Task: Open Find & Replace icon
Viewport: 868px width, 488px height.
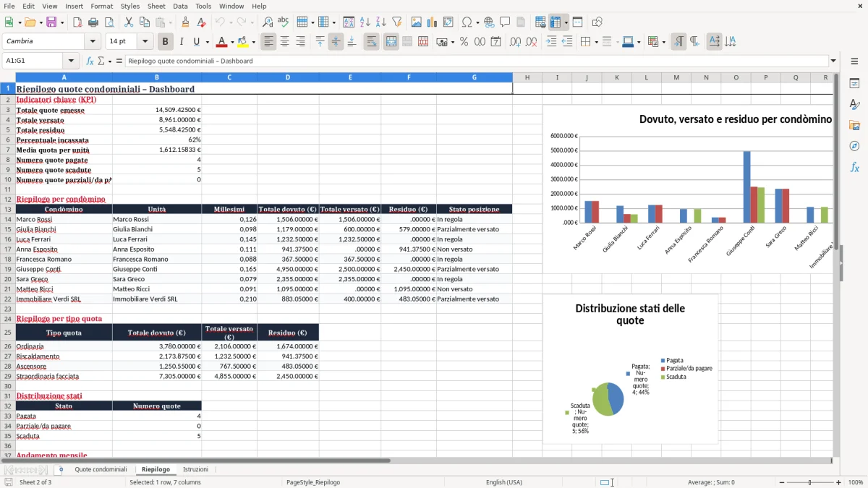Action: (x=268, y=22)
